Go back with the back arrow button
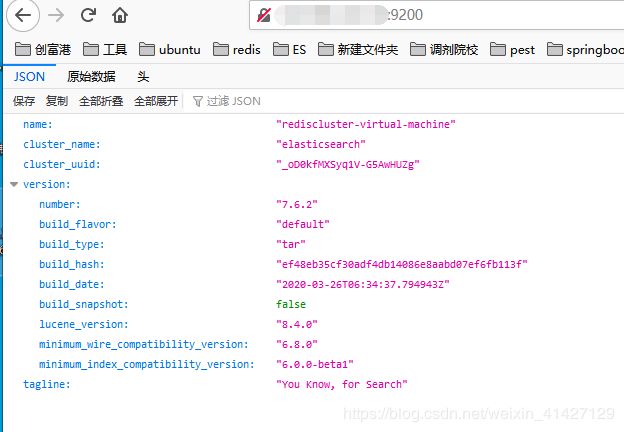This screenshot has width=624, height=432. [x=23, y=15]
